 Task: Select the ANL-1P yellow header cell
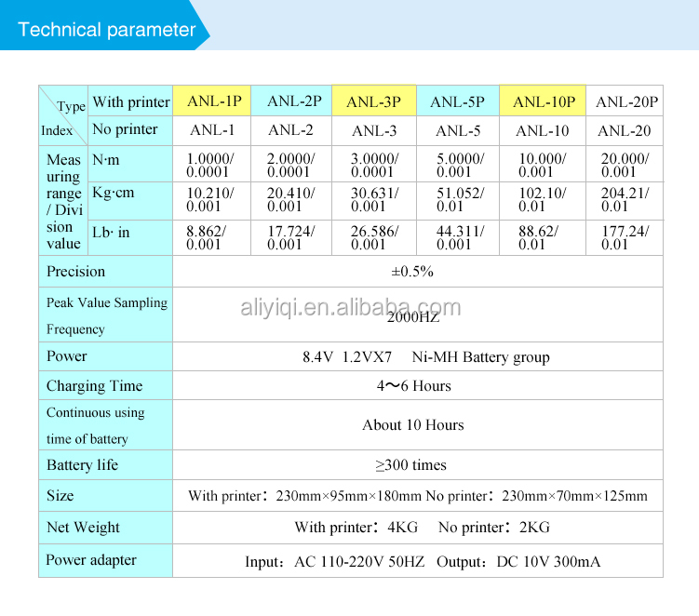tap(212, 100)
